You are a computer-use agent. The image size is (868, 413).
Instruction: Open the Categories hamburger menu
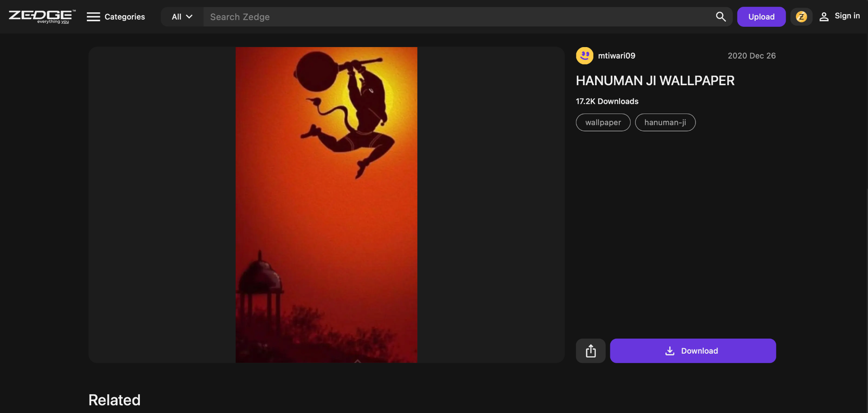(x=116, y=17)
